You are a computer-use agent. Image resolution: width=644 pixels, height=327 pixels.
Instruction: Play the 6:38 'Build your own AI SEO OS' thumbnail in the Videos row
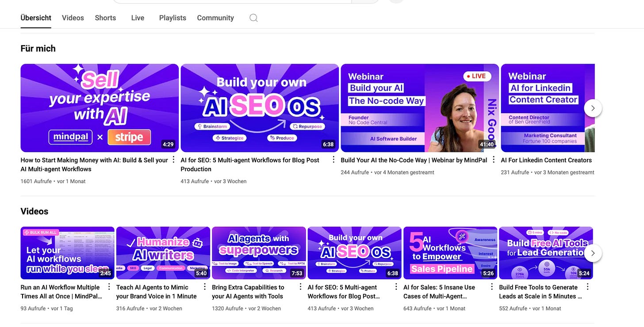tap(355, 253)
